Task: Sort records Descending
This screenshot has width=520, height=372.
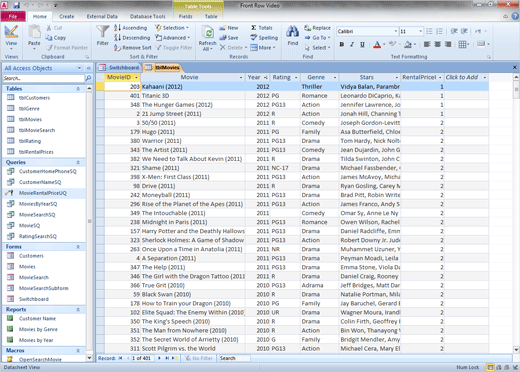Action: coord(132,38)
